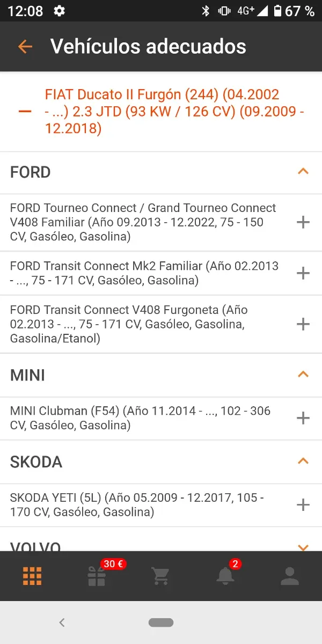Expand FORD Transit Connect V408 Furgoneta entry

click(303, 324)
